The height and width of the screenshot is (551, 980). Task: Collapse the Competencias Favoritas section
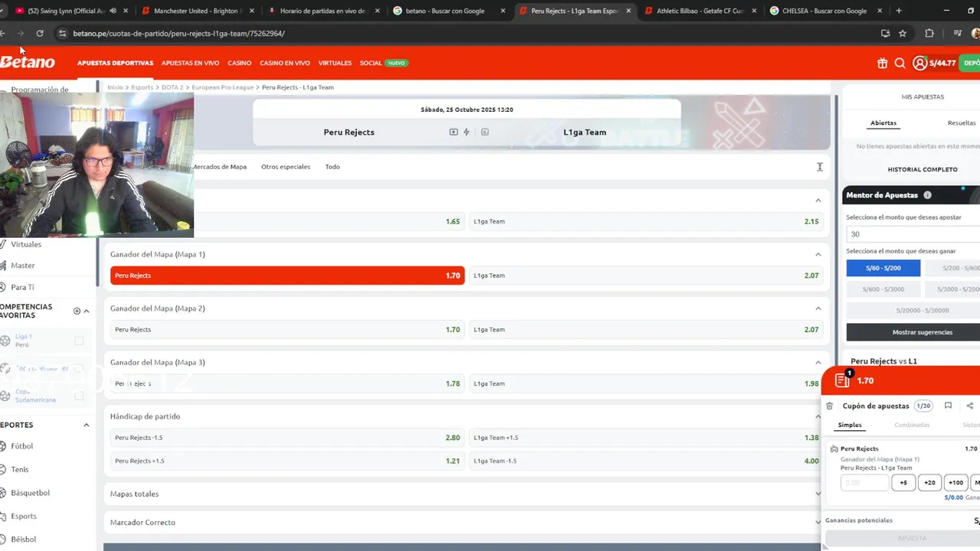point(87,311)
